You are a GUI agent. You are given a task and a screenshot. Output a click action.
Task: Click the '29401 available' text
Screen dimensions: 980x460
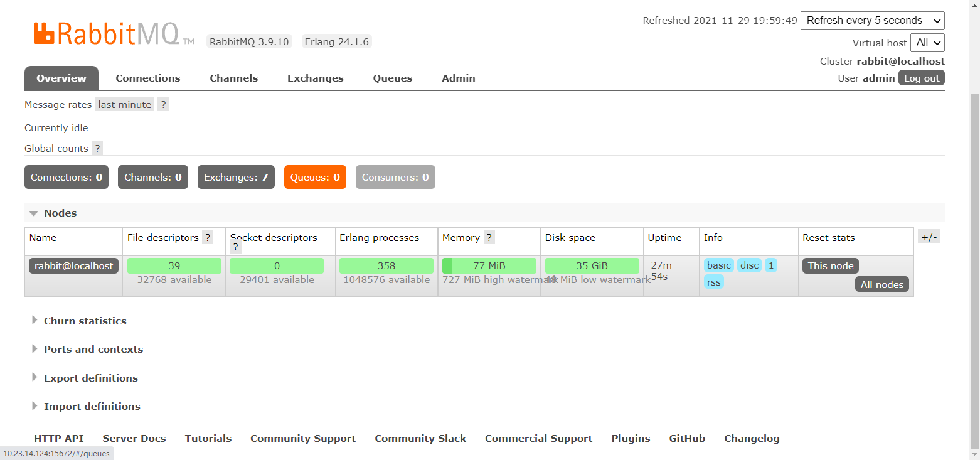(x=277, y=280)
